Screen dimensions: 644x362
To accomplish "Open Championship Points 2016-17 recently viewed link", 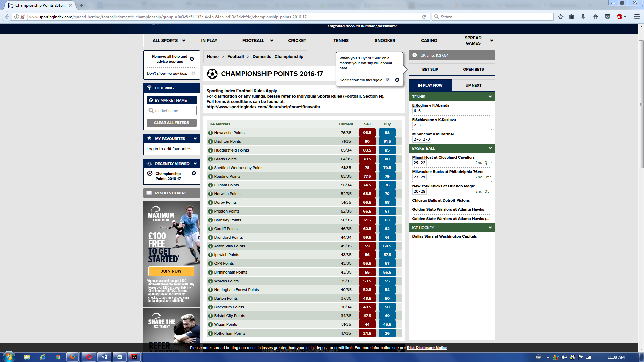I will [168, 176].
